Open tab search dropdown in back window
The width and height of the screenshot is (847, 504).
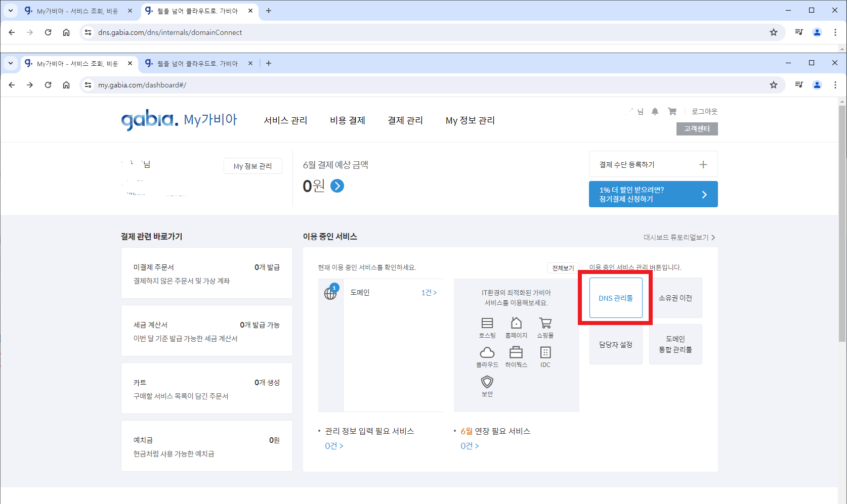11,11
